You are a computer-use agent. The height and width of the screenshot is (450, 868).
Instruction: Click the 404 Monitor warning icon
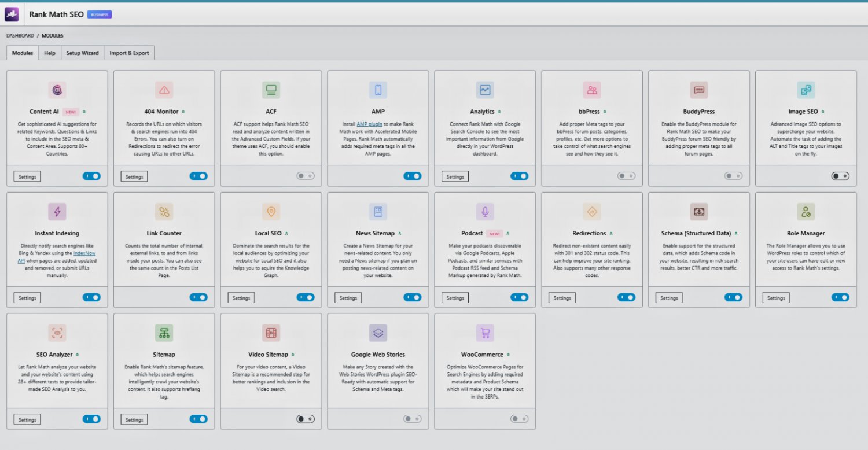click(x=164, y=90)
